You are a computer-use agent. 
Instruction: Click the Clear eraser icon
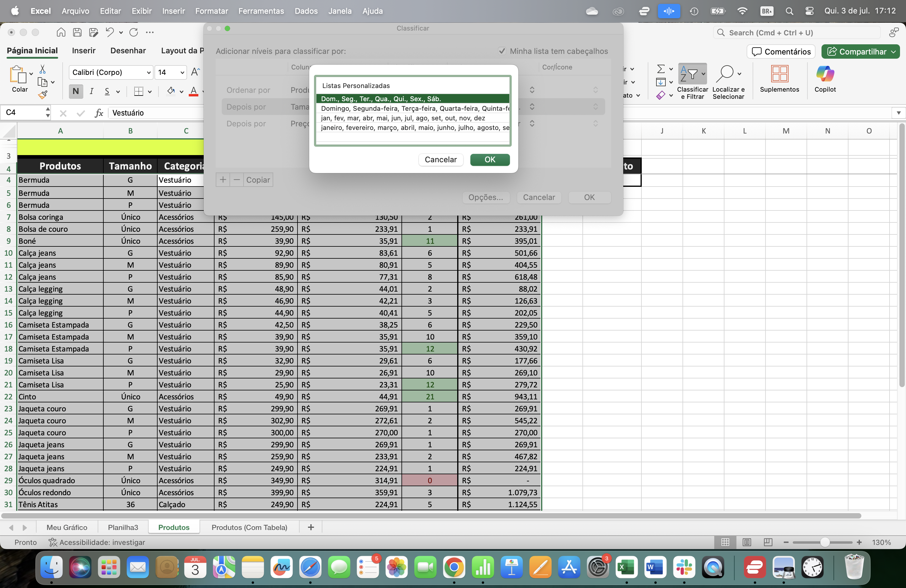(661, 95)
